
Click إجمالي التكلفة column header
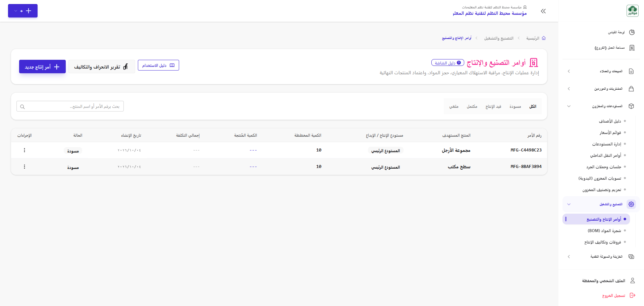coord(188,135)
